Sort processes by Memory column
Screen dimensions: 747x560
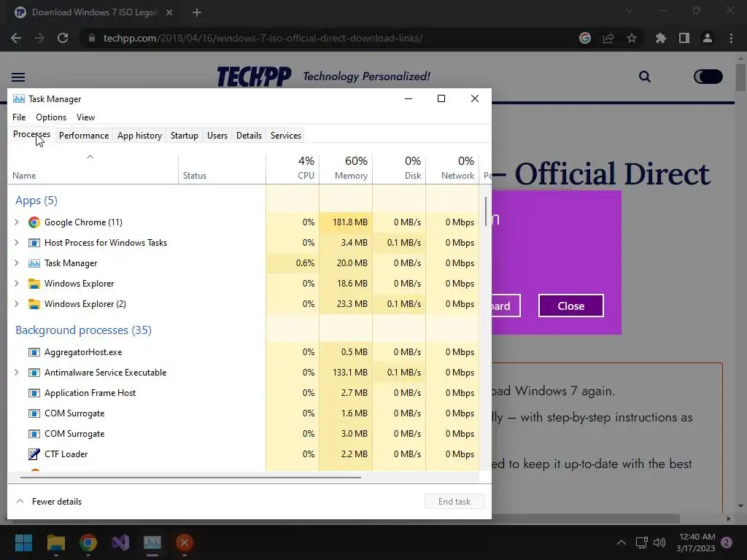coord(346,168)
